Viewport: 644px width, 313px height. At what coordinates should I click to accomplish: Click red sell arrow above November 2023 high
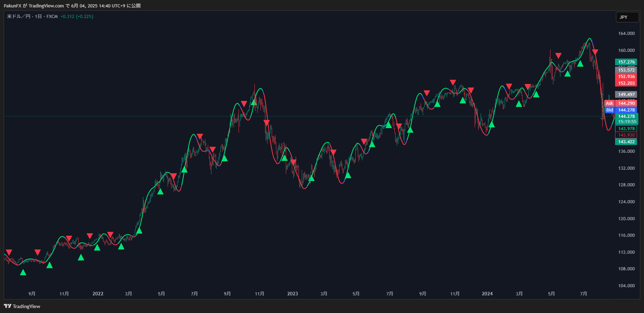coord(453,83)
